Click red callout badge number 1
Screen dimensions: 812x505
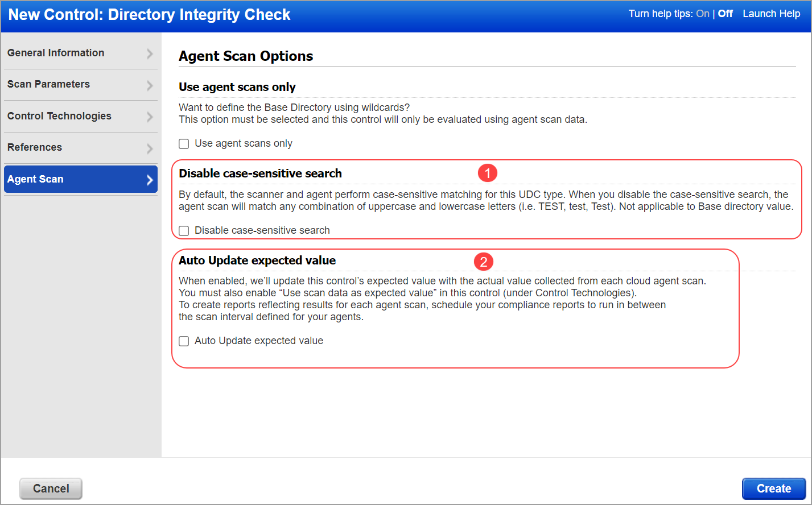click(x=488, y=173)
